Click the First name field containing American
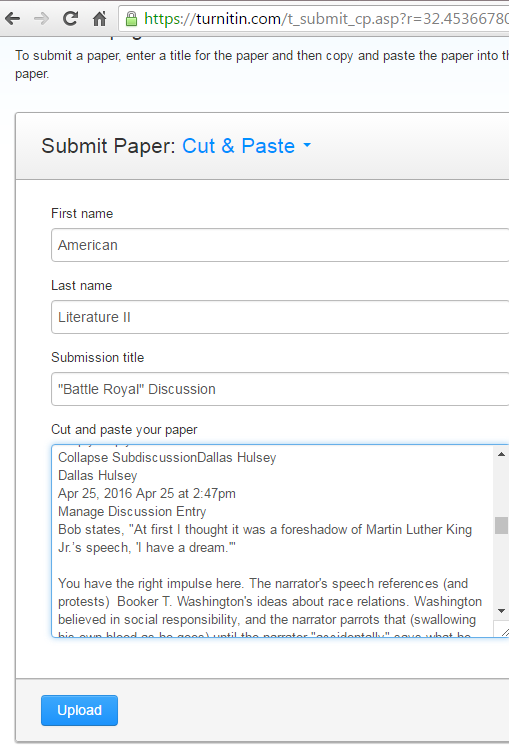The height and width of the screenshot is (746, 509). click(280, 245)
